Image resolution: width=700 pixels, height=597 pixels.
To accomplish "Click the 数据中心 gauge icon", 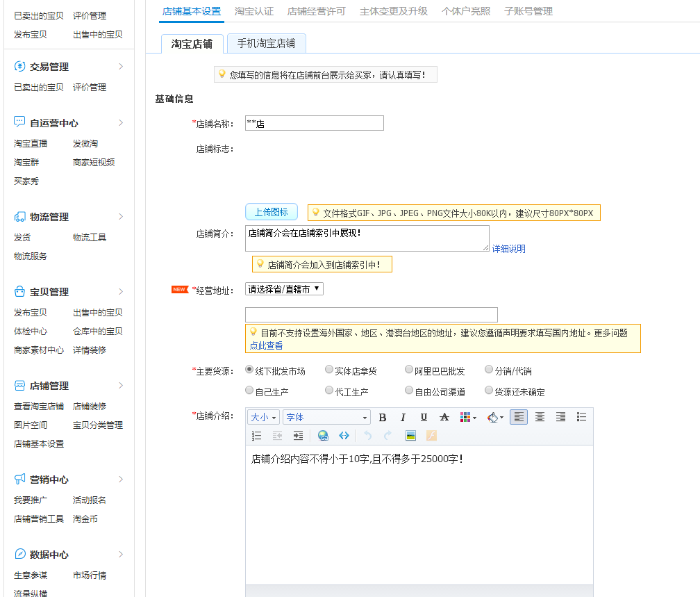I will pyautogui.click(x=19, y=554).
